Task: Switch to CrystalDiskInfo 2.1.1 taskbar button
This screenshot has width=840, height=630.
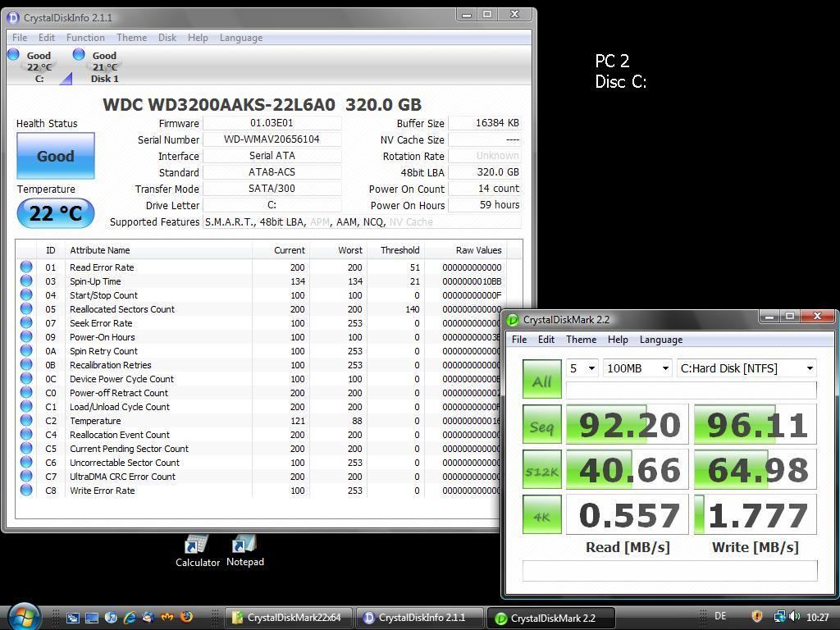Action: [x=420, y=618]
